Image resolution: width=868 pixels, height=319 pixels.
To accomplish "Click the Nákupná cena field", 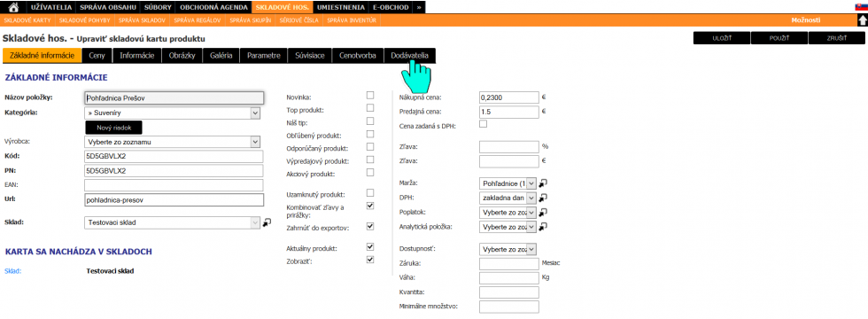I will click(x=509, y=97).
